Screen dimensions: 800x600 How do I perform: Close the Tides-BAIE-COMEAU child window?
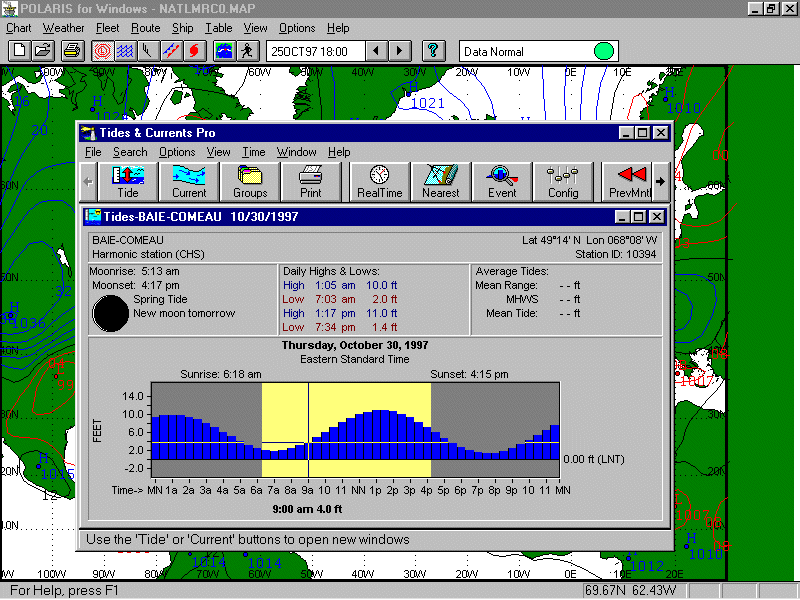657,217
